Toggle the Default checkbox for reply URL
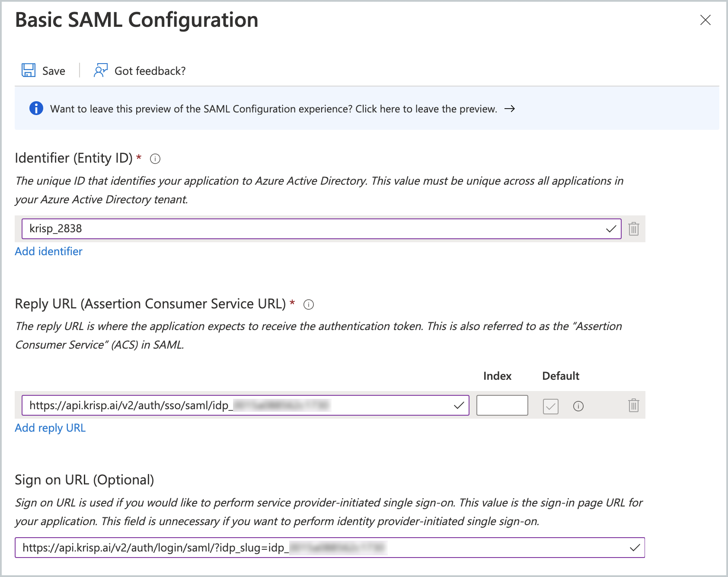Image resolution: width=728 pixels, height=577 pixels. click(x=550, y=406)
